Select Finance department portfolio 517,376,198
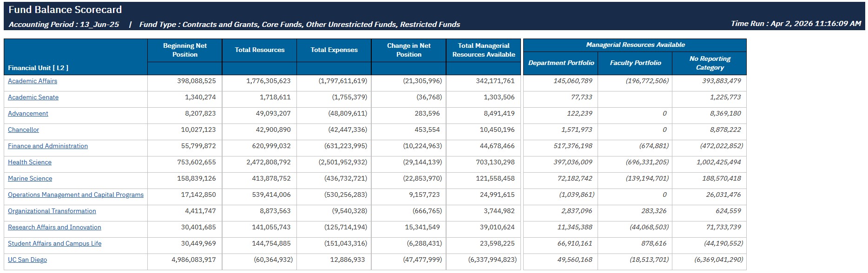Image resolution: width=868 pixels, height=273 pixels. click(573, 146)
